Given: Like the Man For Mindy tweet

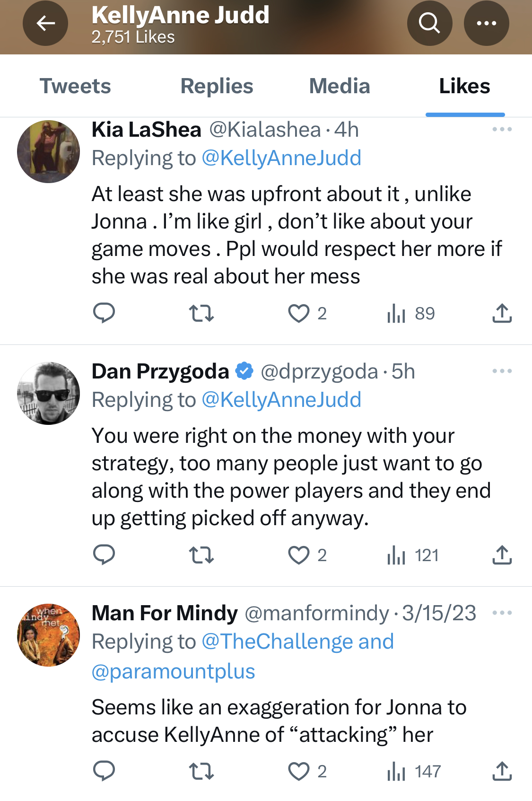Looking at the screenshot, I should pyautogui.click(x=307, y=771).
